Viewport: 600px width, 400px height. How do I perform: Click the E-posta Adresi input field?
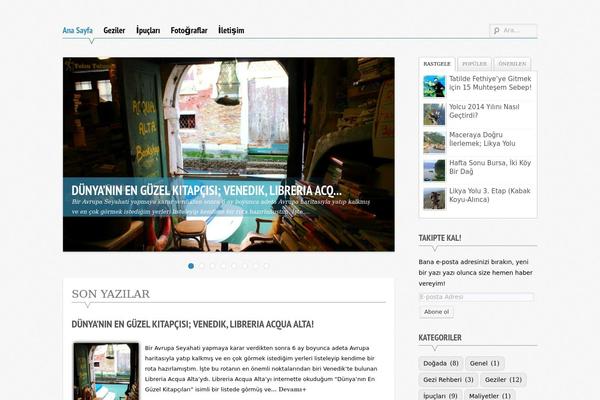click(476, 297)
